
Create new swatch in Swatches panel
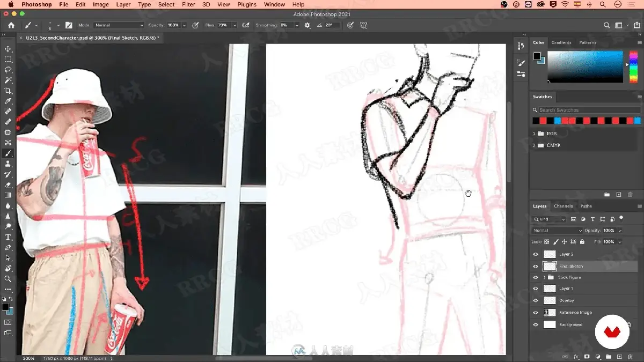[618, 195]
